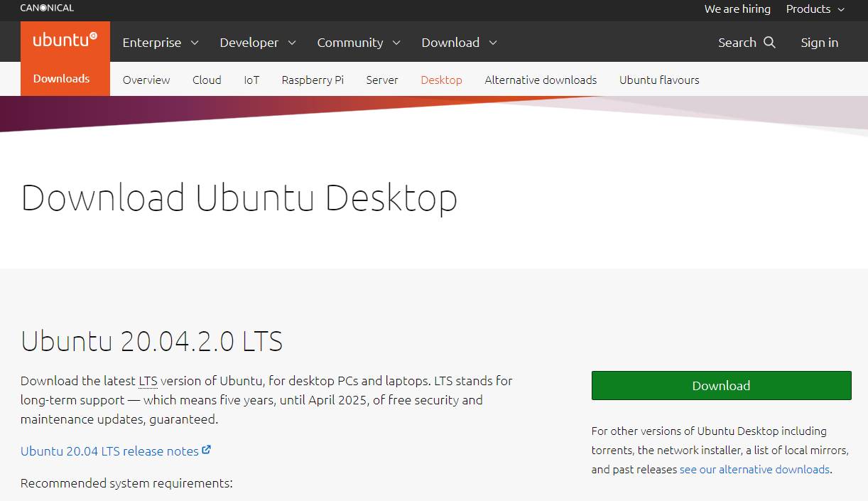Click the Search magnifier icon
The image size is (868, 501).
click(769, 43)
